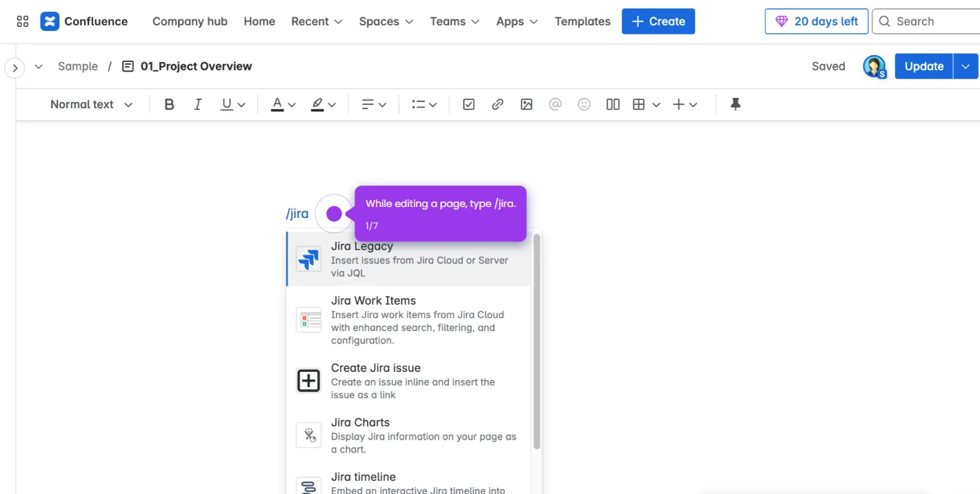Open the table options dropdown arrow
980x494 pixels.
point(657,105)
